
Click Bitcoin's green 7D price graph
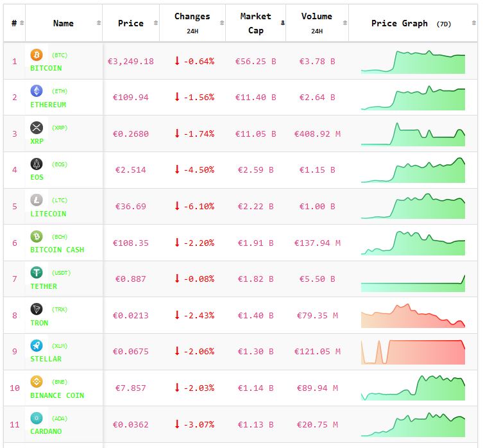coord(412,62)
